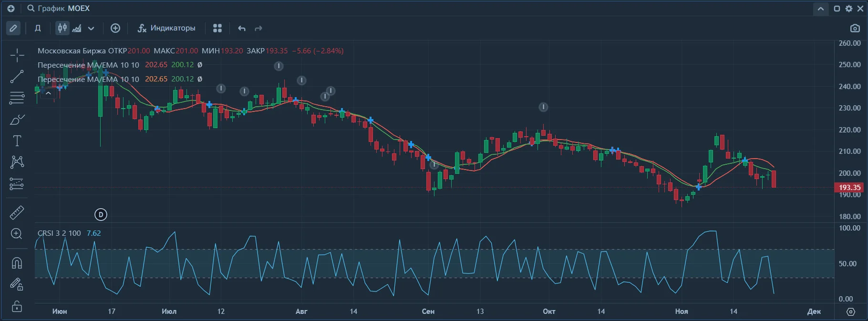
Task: Click the zoom-in magnifier tool
Action: tap(17, 234)
